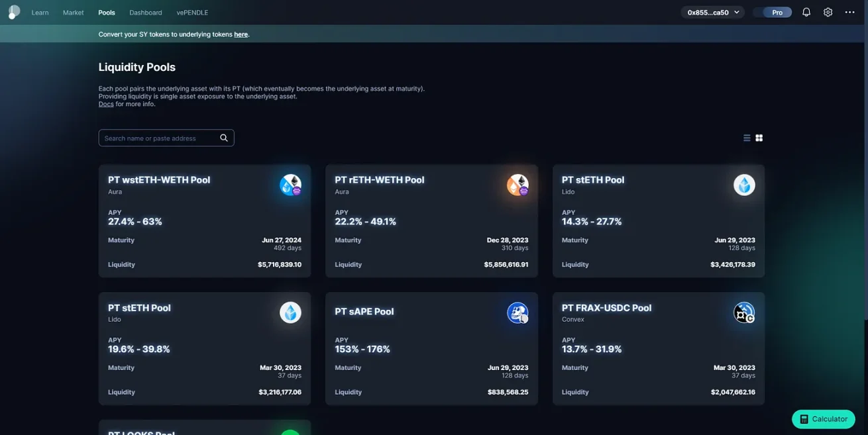
Task: Open the Calculator button
Action: [823, 419]
